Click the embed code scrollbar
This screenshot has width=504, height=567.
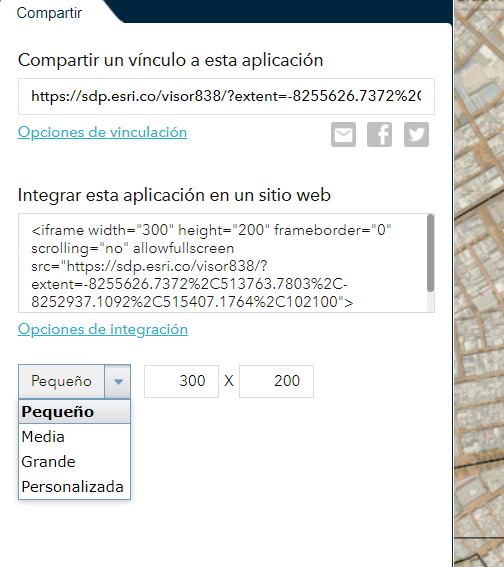point(430,253)
